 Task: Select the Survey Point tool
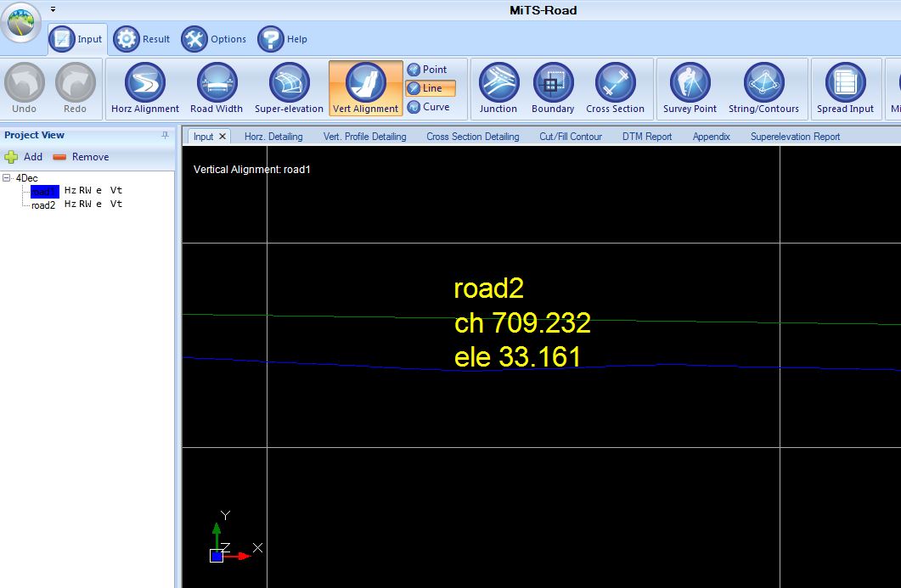click(x=690, y=88)
